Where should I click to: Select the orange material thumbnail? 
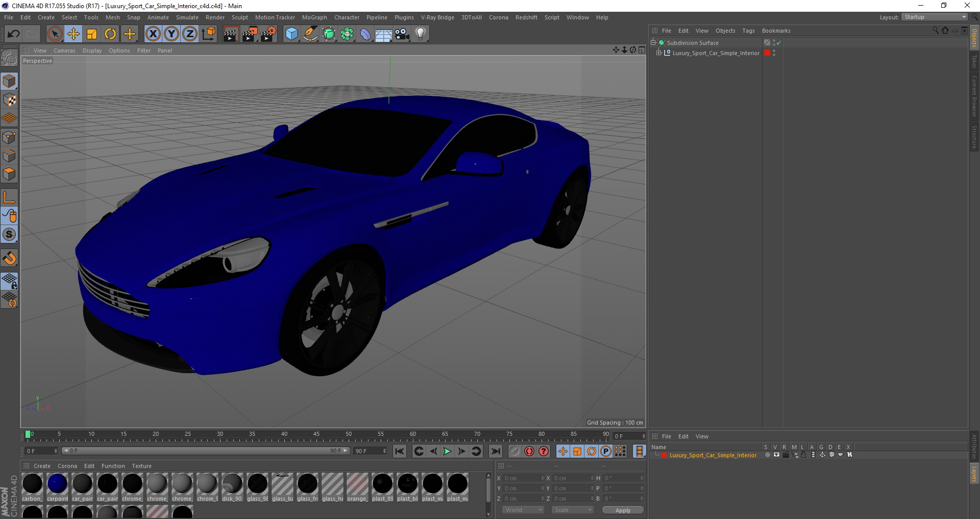pos(357,487)
